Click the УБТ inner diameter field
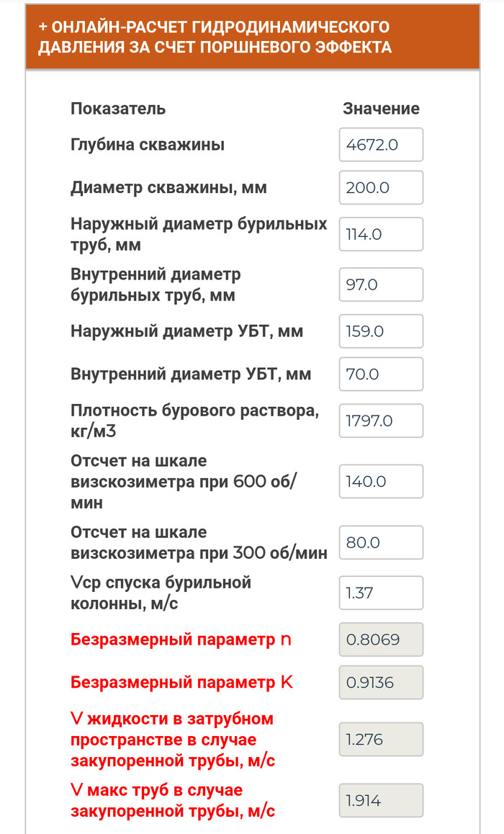This screenshot has width=504, height=834. pos(381,375)
